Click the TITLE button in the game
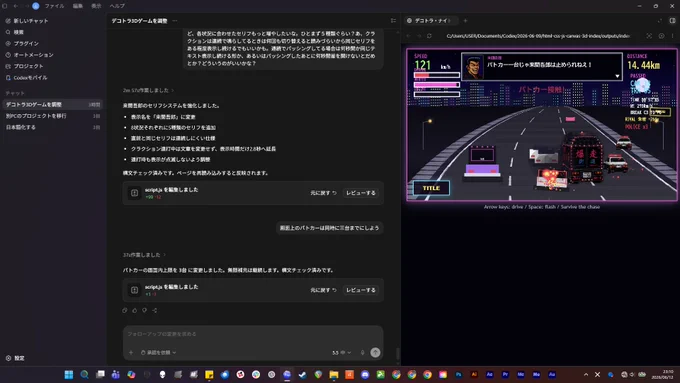The width and height of the screenshot is (680, 383). coord(431,188)
